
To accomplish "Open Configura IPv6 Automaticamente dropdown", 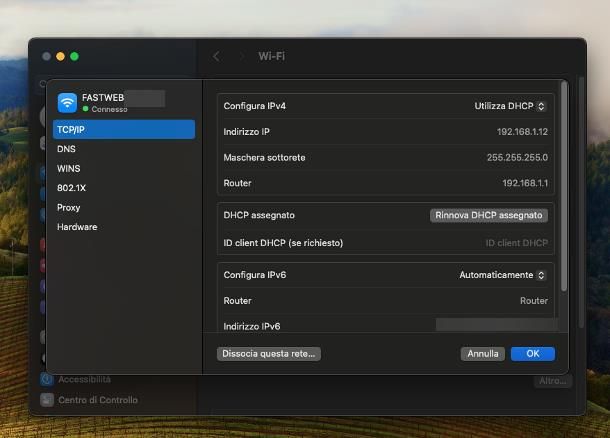I will click(503, 275).
